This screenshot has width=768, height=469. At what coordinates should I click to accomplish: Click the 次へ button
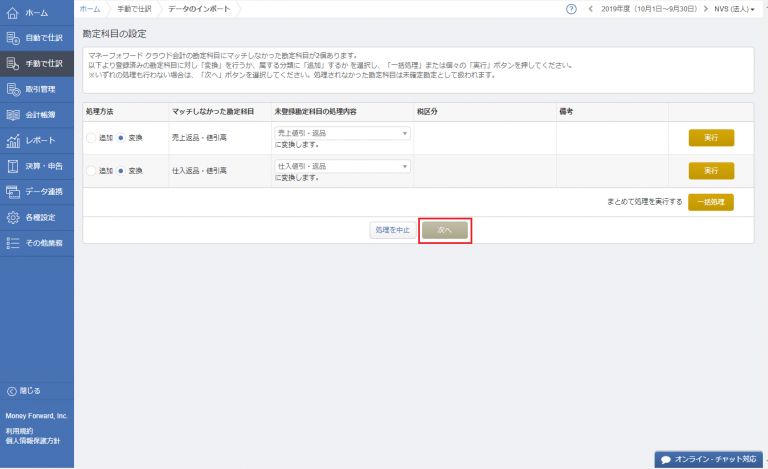pyautogui.click(x=445, y=230)
